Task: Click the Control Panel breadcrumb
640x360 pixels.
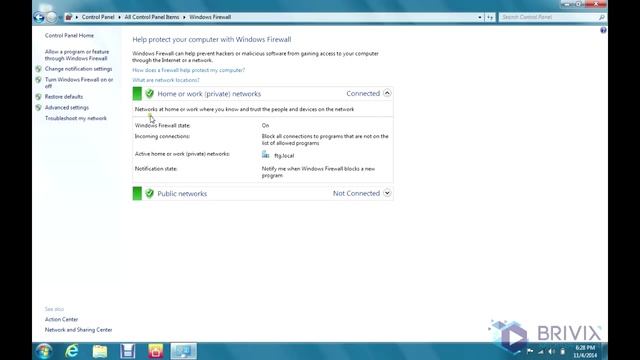Action: (x=98, y=17)
